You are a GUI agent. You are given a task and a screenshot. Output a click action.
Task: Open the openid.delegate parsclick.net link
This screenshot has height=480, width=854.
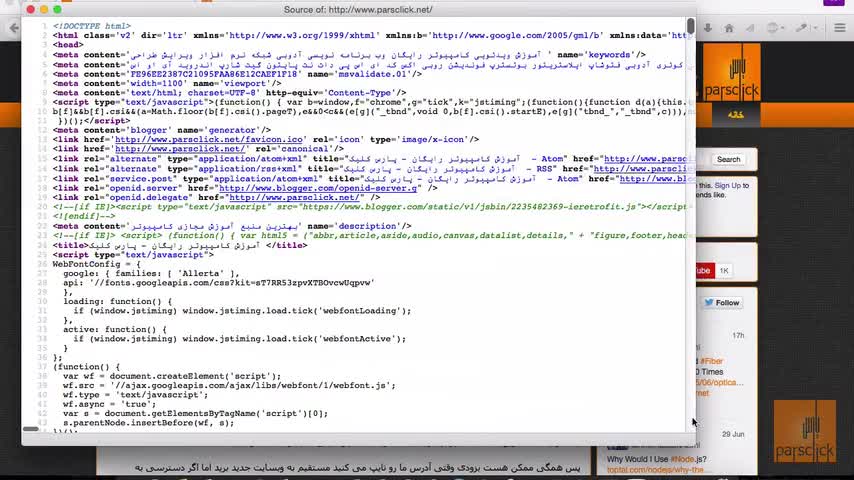(294, 197)
